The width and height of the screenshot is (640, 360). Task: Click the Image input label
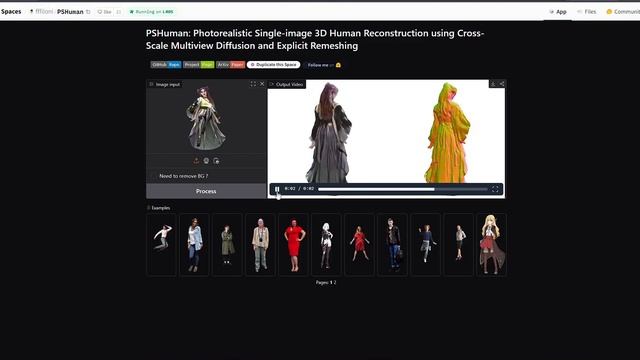[165, 84]
